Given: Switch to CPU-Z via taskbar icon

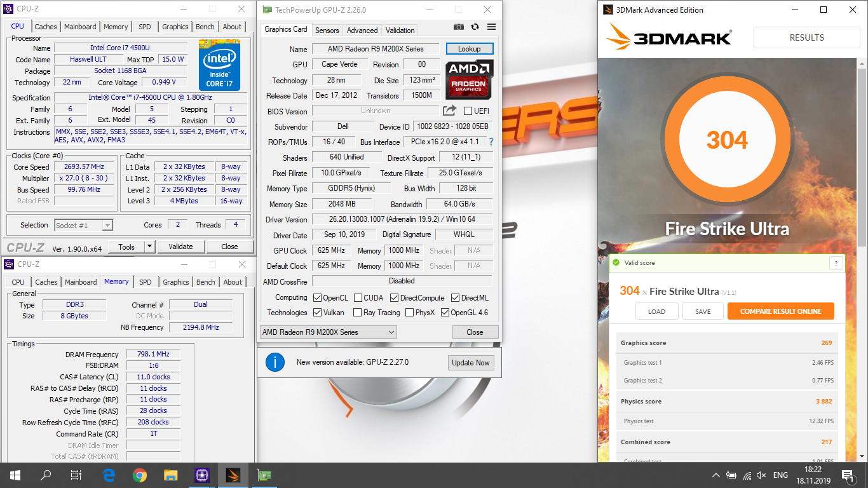Looking at the screenshot, I should [x=202, y=475].
